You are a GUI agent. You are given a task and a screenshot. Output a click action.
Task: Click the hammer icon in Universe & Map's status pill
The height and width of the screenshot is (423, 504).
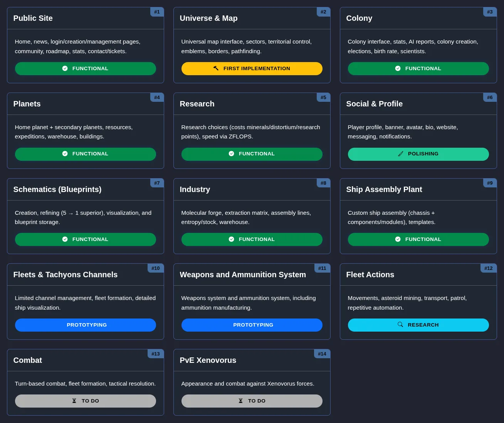(x=216, y=68)
